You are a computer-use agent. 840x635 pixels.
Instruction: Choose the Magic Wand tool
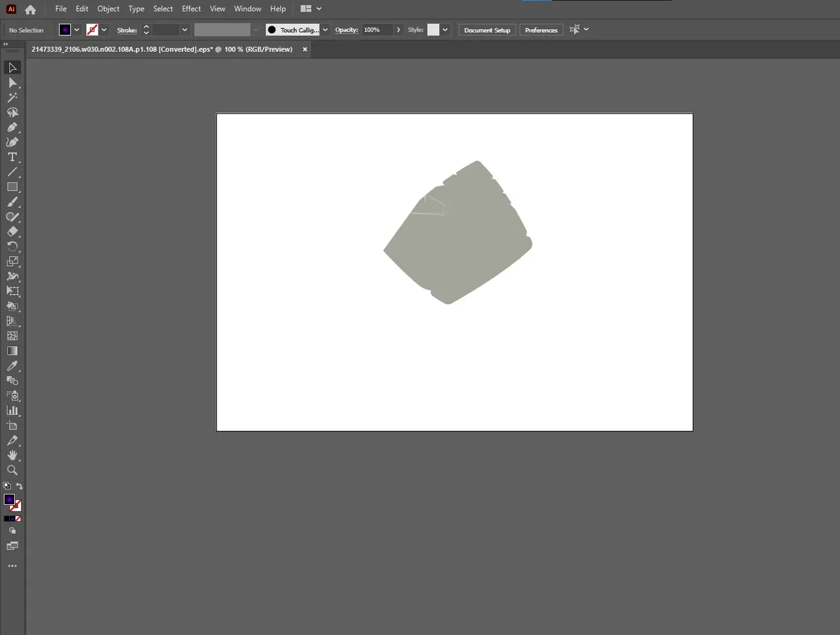(x=12, y=97)
